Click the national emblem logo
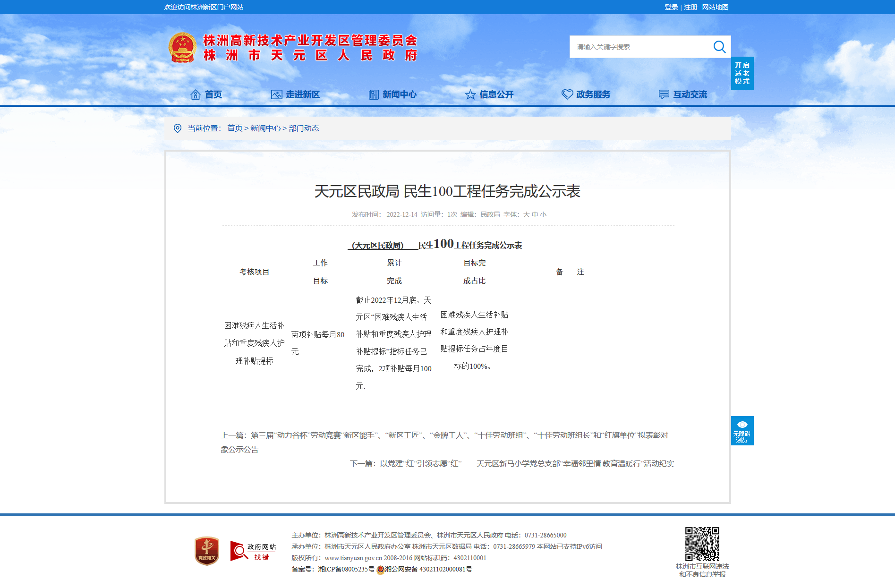Image resolution: width=895 pixels, height=588 pixels. coord(182,48)
